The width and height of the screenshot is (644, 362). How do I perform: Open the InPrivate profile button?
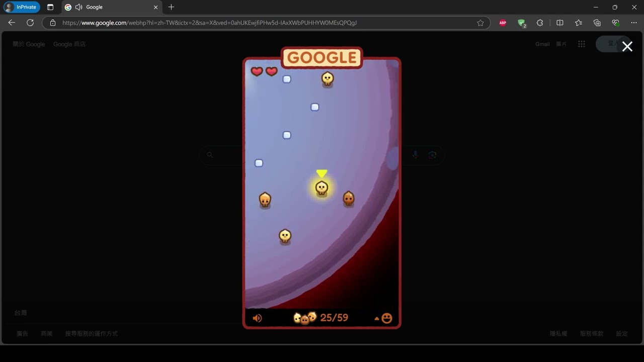(22, 7)
